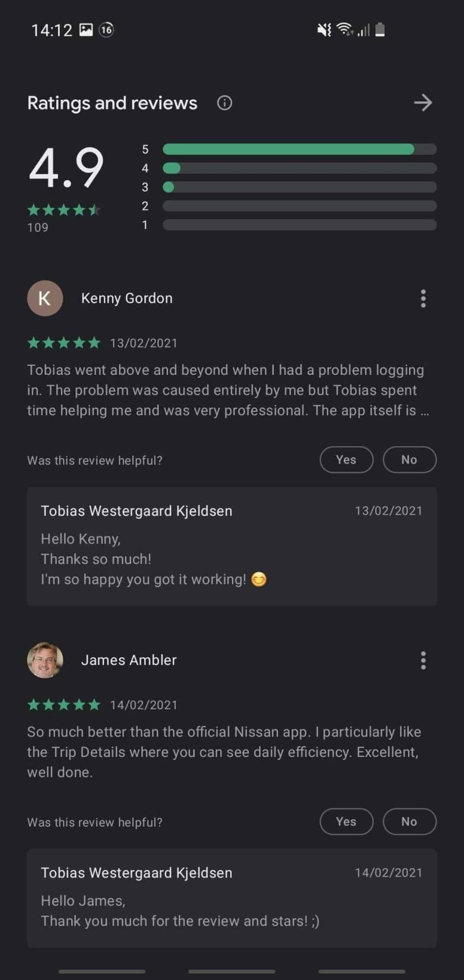464x980 pixels.
Task: Select the 4-star rating bar
Action: point(300,168)
